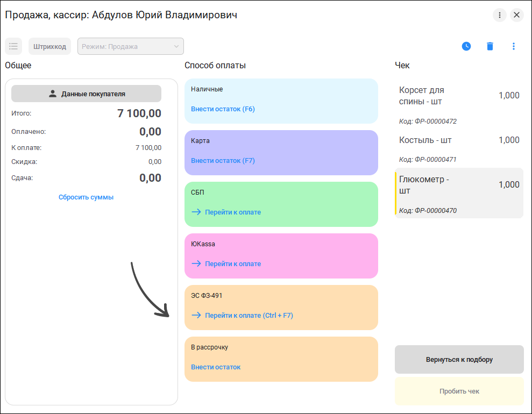Click person icon in Данные покупателя
This screenshot has height=414, width=532.
(x=53, y=94)
